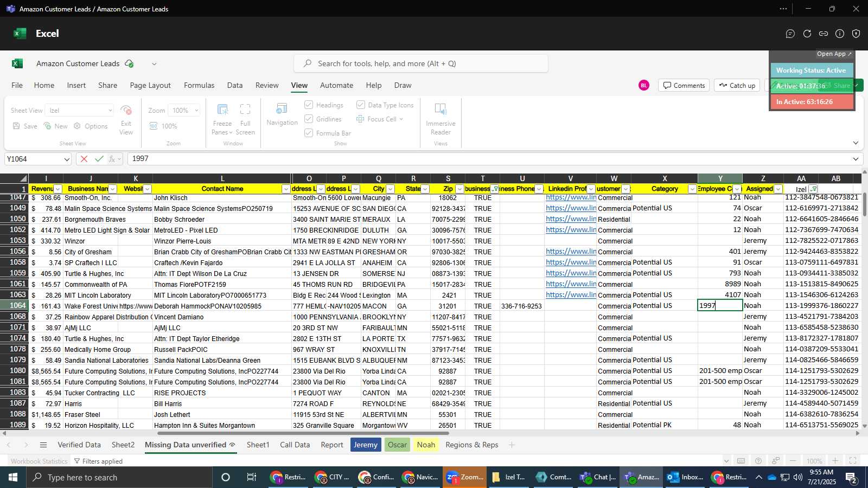
Task: Launch Immersive Reader
Action: 441,119
